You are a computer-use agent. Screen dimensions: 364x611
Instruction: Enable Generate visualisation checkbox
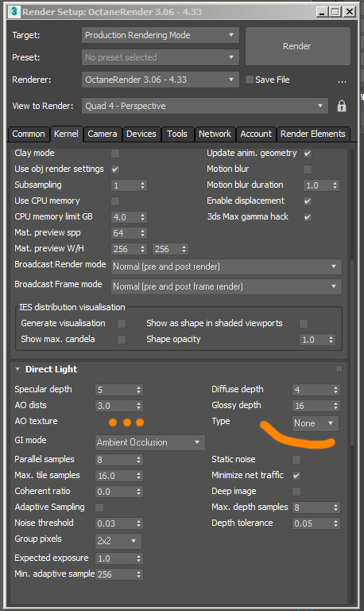point(122,324)
